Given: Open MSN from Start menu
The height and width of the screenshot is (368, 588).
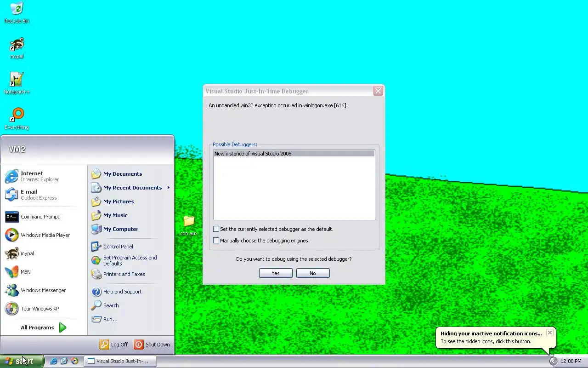Looking at the screenshot, I should (44, 272).
